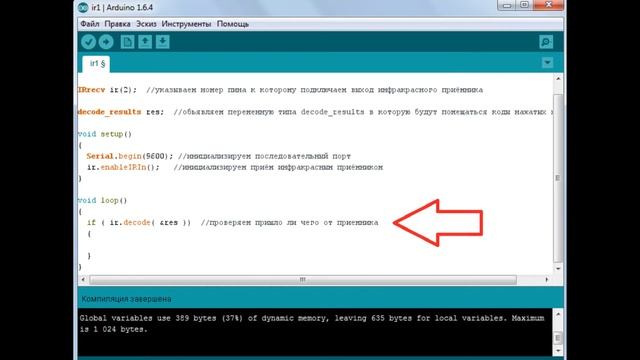Click the 'Global variables use 389 bytes' console text
640x360 pixels.
[x=148, y=318]
